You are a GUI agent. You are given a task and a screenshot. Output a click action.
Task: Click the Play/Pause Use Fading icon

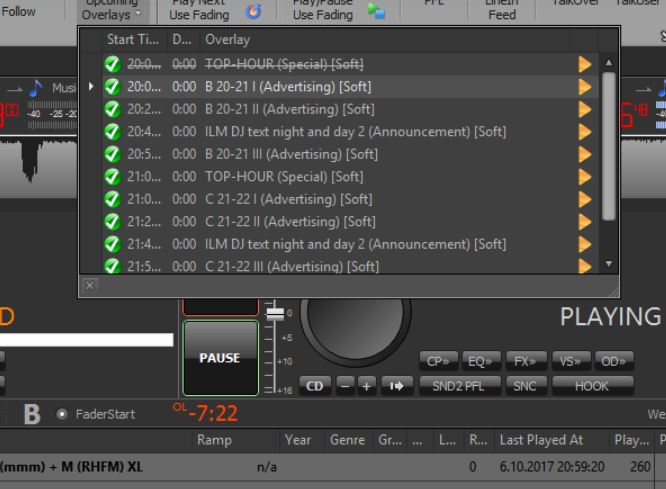tap(376, 12)
